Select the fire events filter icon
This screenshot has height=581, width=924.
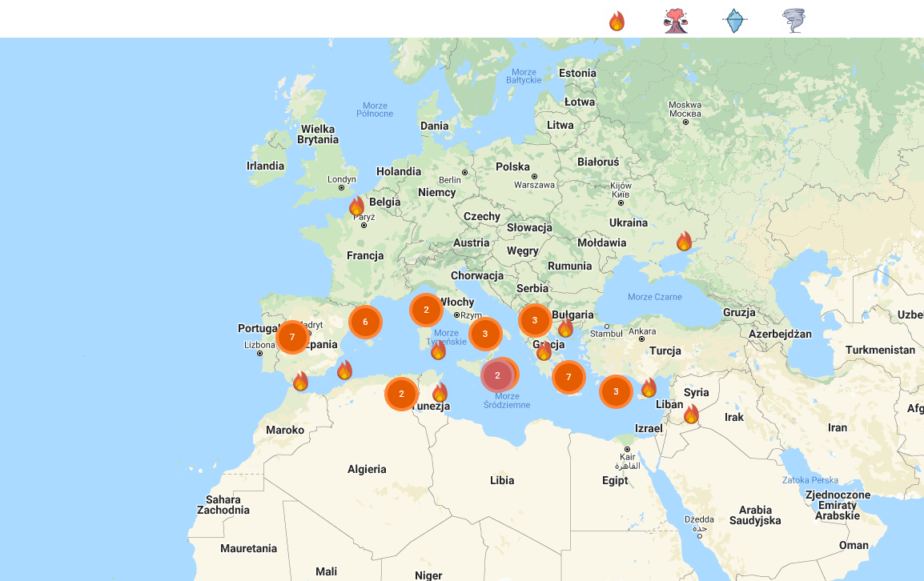(617, 21)
